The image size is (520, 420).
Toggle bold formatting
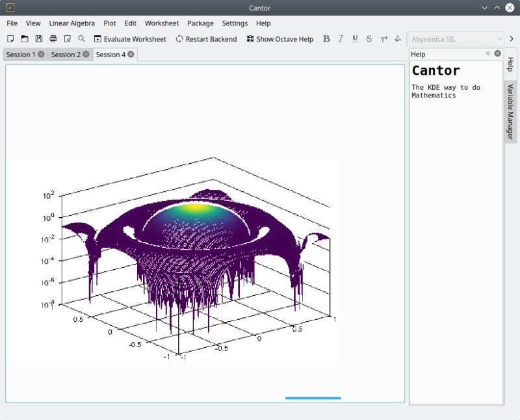pyautogui.click(x=326, y=39)
